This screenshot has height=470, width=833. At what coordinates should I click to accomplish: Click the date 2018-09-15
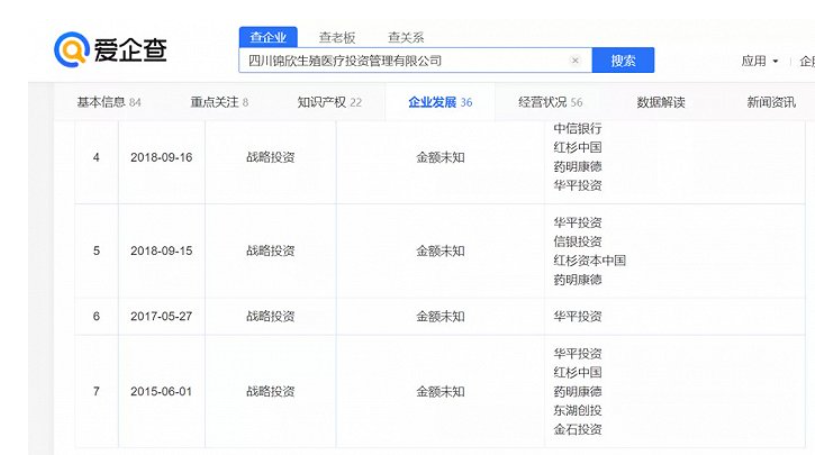click(161, 251)
